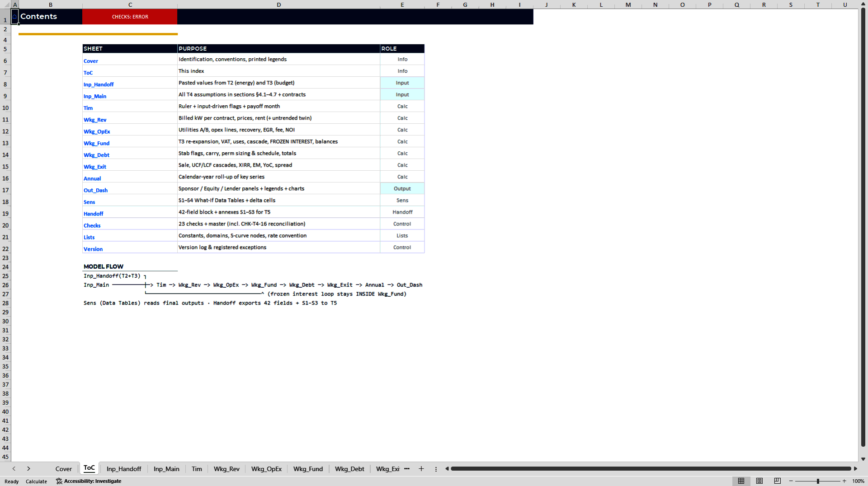The image size is (868, 486).
Task: Follow the Sens hyperlink in table
Action: [x=90, y=202]
